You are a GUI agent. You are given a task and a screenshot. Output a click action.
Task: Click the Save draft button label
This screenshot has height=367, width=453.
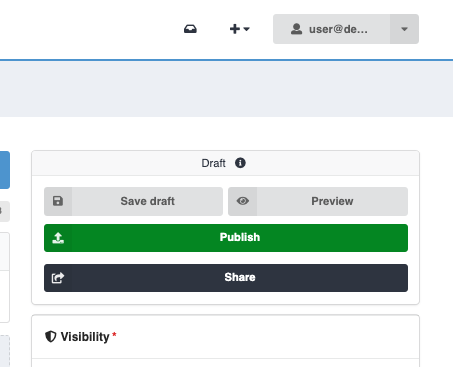(147, 201)
